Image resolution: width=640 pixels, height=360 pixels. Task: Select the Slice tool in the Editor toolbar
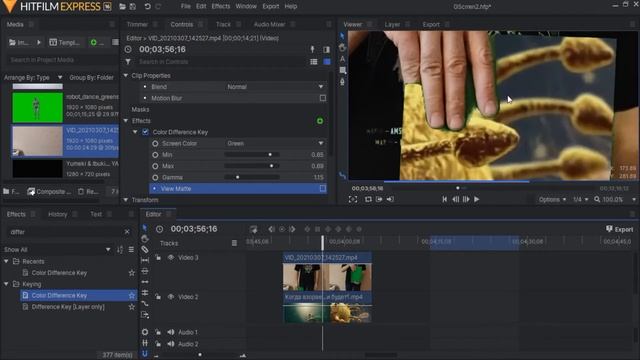145,249
